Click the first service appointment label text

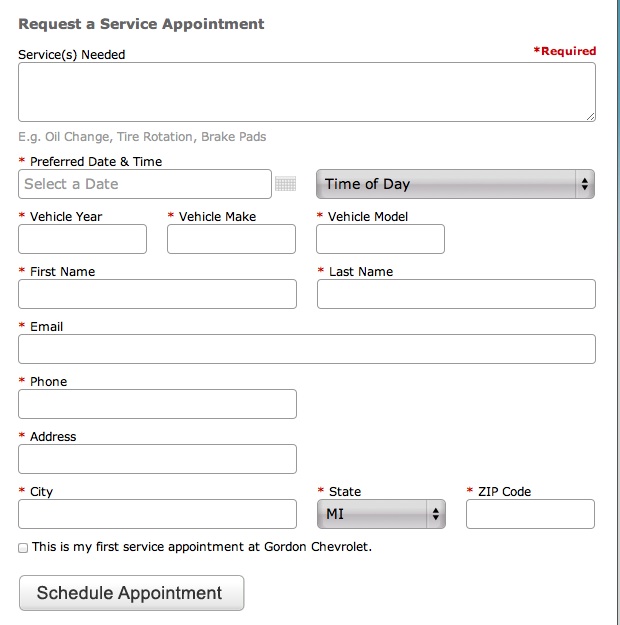[x=202, y=547]
